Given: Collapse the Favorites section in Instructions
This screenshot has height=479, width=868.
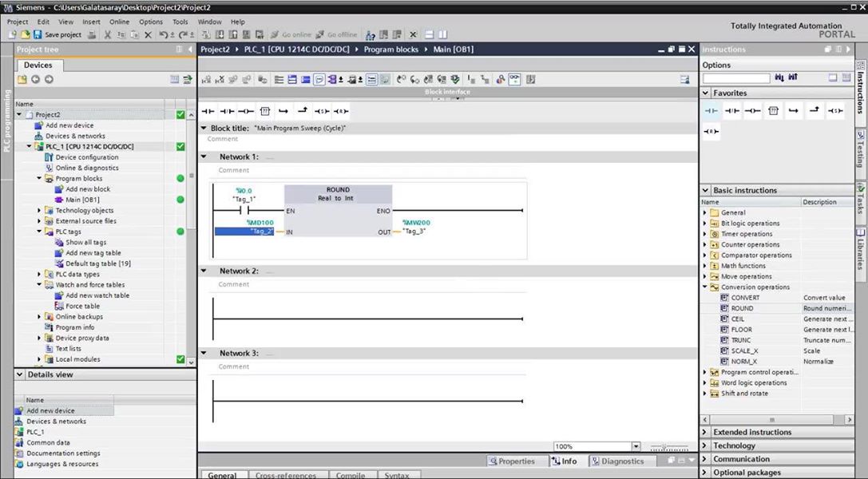Looking at the screenshot, I should pos(706,93).
